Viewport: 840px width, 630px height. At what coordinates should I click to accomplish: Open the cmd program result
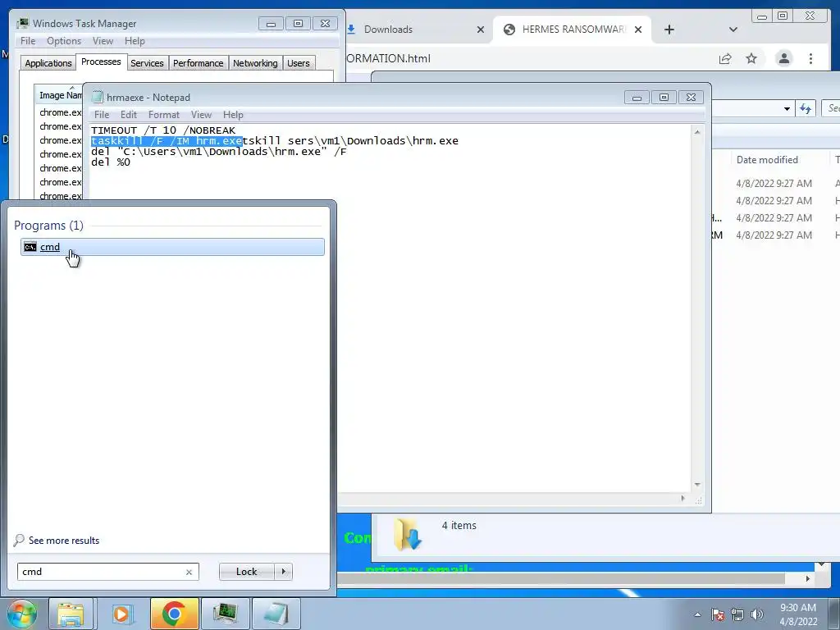[172, 247]
